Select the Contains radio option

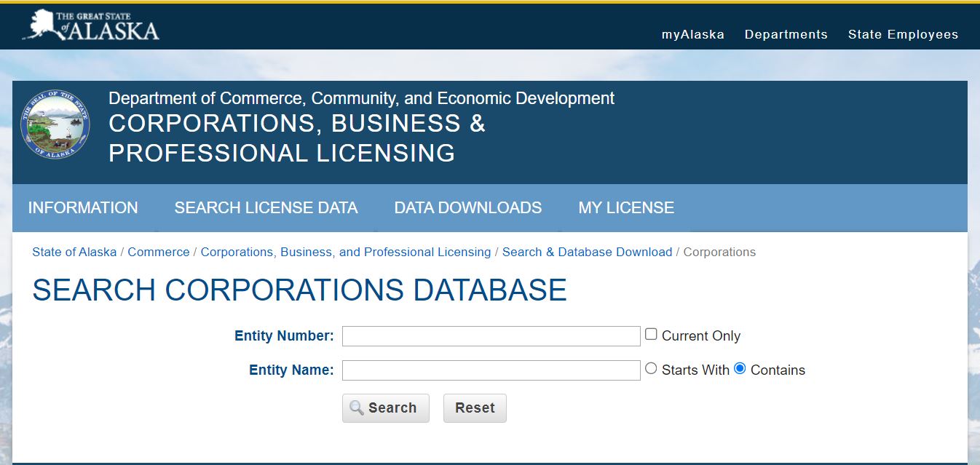tap(740, 369)
